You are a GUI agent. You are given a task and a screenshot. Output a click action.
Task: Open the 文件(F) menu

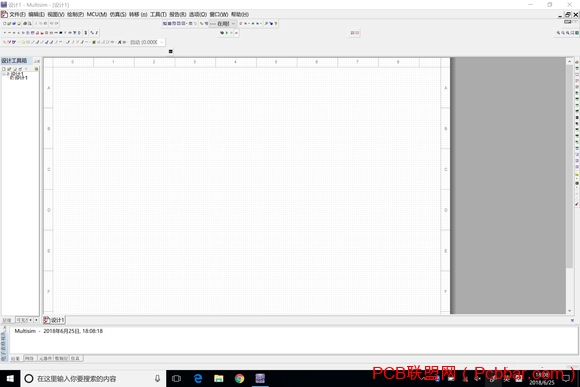point(17,14)
